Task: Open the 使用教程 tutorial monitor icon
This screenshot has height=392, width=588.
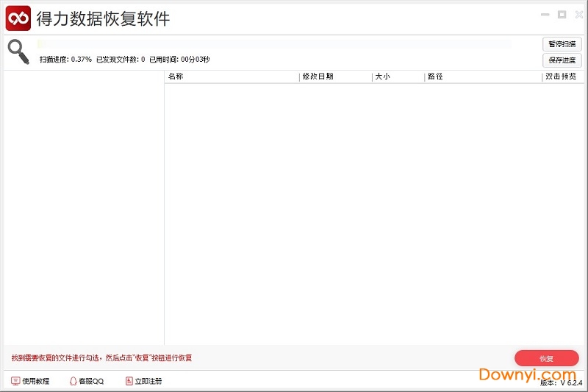Action: (15, 381)
